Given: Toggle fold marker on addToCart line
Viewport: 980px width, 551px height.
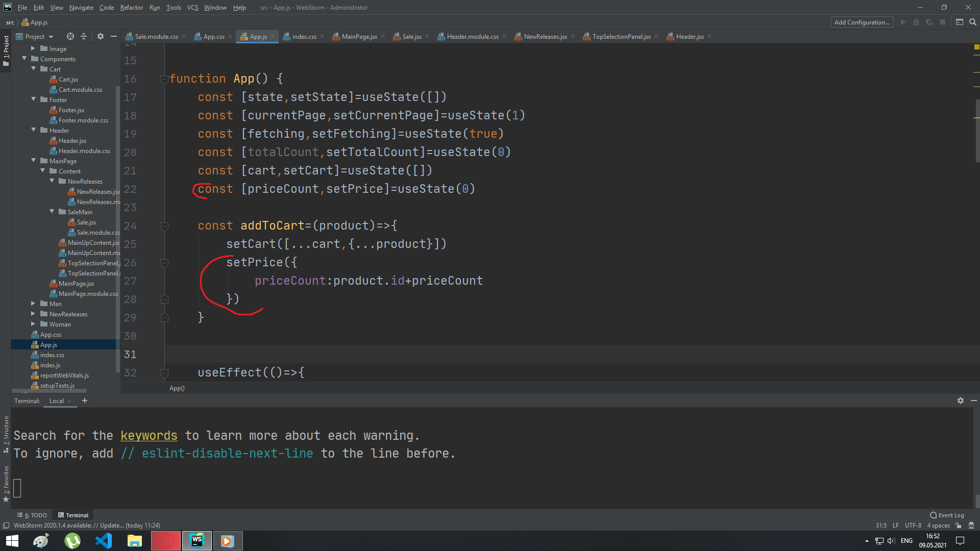Looking at the screenshot, I should pyautogui.click(x=164, y=226).
